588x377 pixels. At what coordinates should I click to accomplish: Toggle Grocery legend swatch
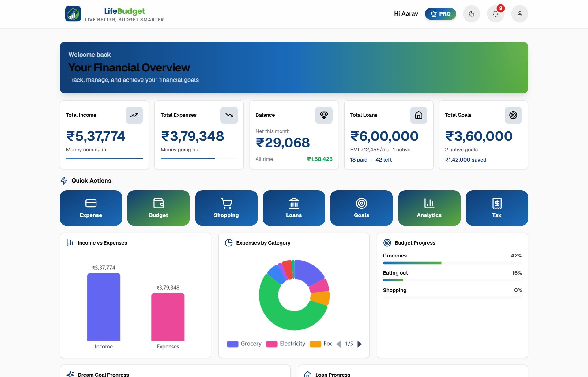click(x=233, y=344)
